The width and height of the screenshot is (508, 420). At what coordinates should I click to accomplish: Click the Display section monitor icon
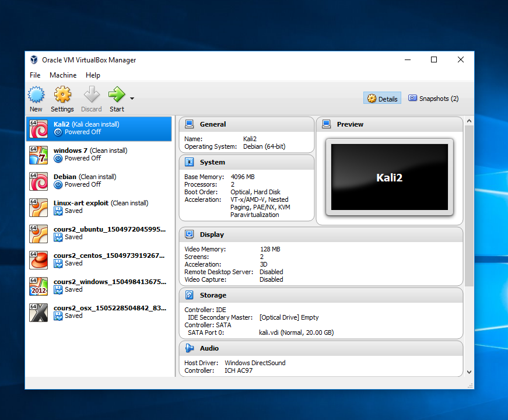click(x=189, y=235)
